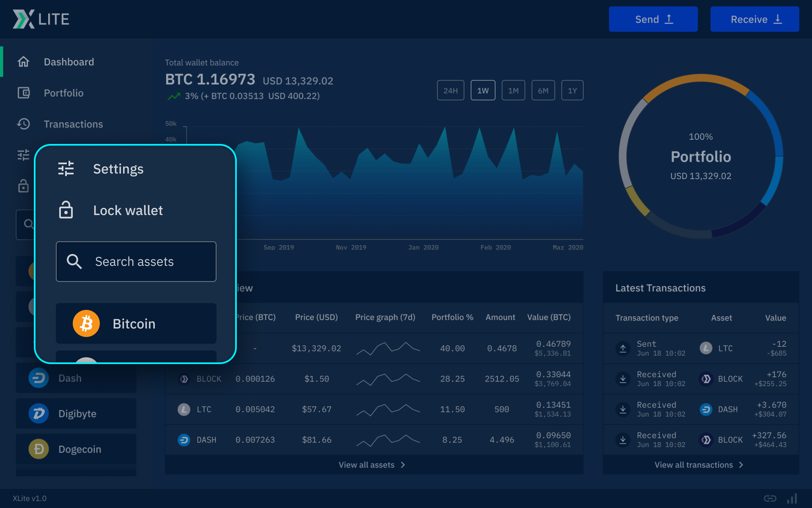This screenshot has width=812, height=508.
Task: Click the Dashboard home icon
Action: pyautogui.click(x=23, y=62)
